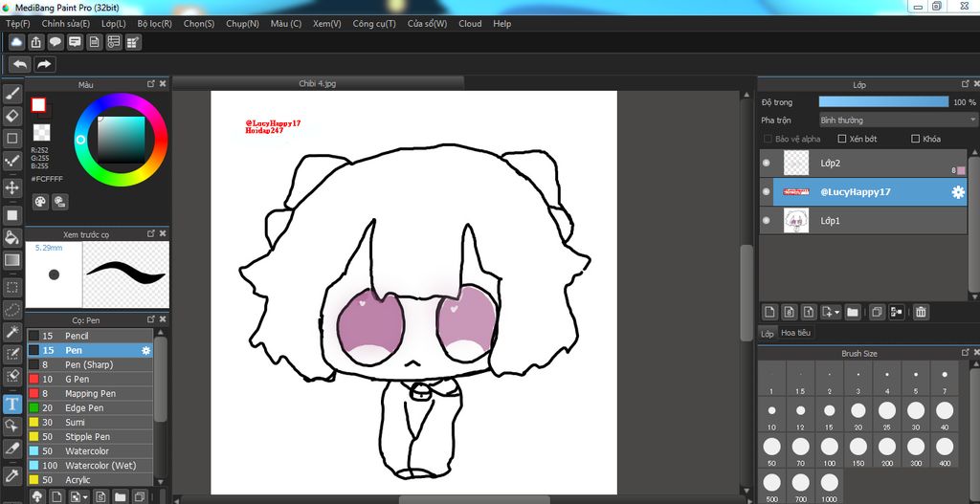Image resolution: width=980 pixels, height=504 pixels.
Task: Click the canvas vertical scrollbar
Action: coord(746,294)
